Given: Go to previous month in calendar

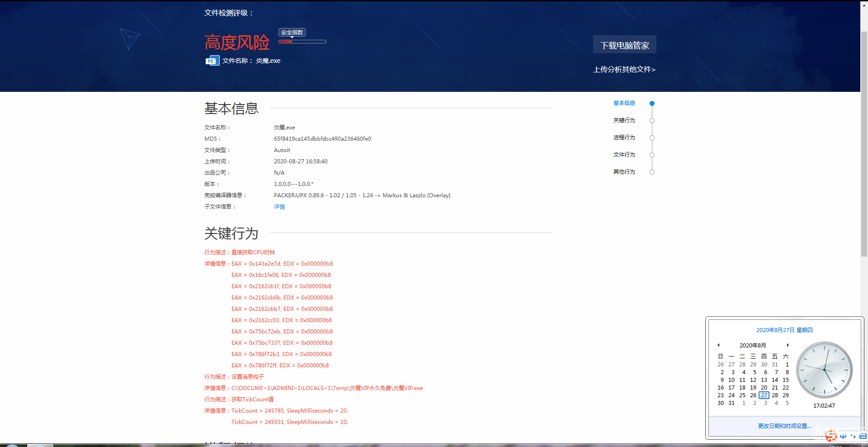Looking at the screenshot, I should click(718, 345).
